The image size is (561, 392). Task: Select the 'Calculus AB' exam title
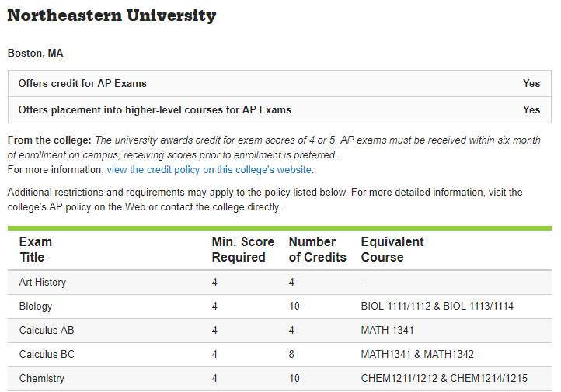(x=47, y=330)
